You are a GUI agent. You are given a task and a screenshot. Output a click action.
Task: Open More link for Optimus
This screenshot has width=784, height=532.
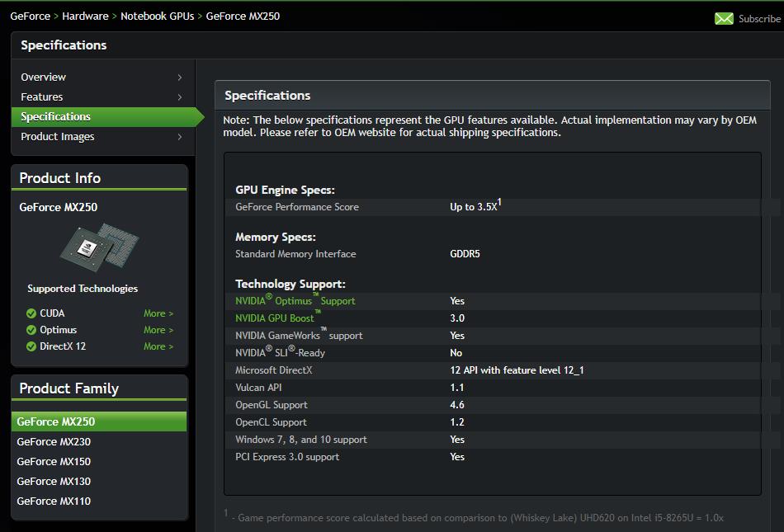(x=158, y=330)
